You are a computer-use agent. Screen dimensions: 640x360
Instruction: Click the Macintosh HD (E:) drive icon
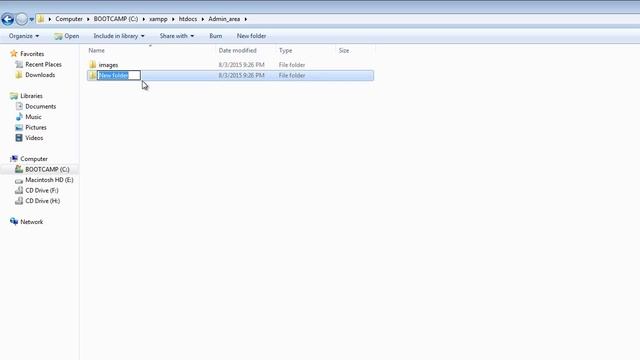(19, 180)
